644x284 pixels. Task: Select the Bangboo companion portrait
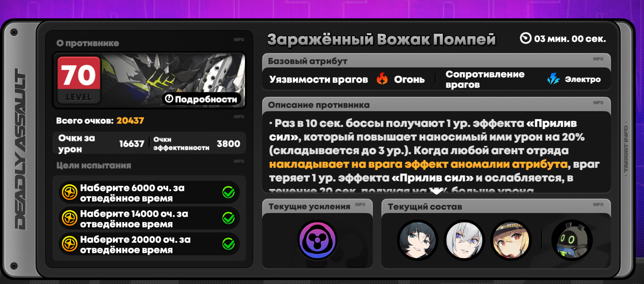(572, 240)
